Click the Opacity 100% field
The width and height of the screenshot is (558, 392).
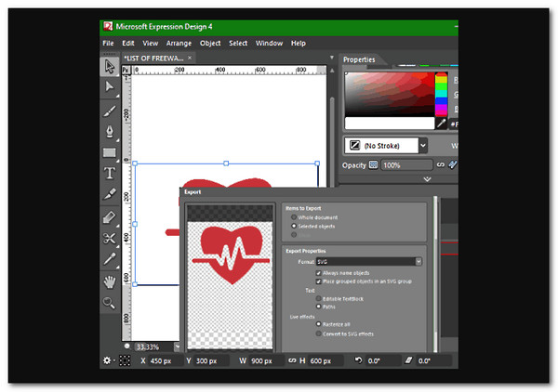(x=406, y=165)
